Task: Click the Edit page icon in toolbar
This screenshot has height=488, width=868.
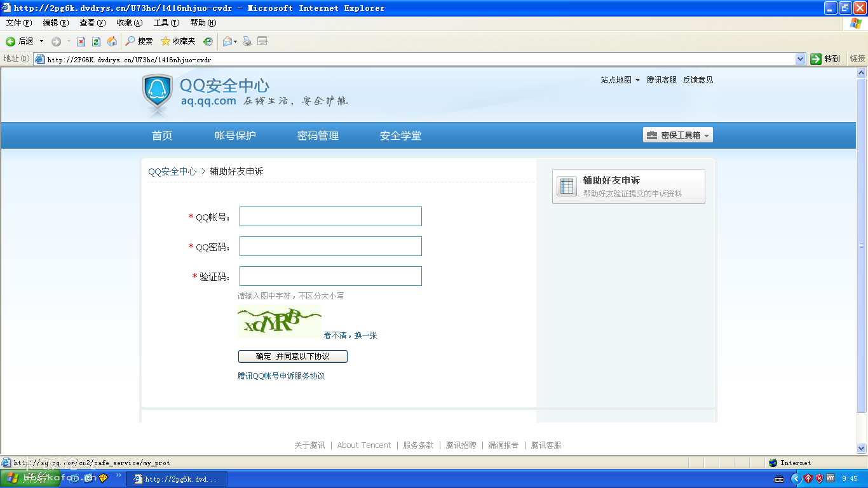Action: coord(262,41)
